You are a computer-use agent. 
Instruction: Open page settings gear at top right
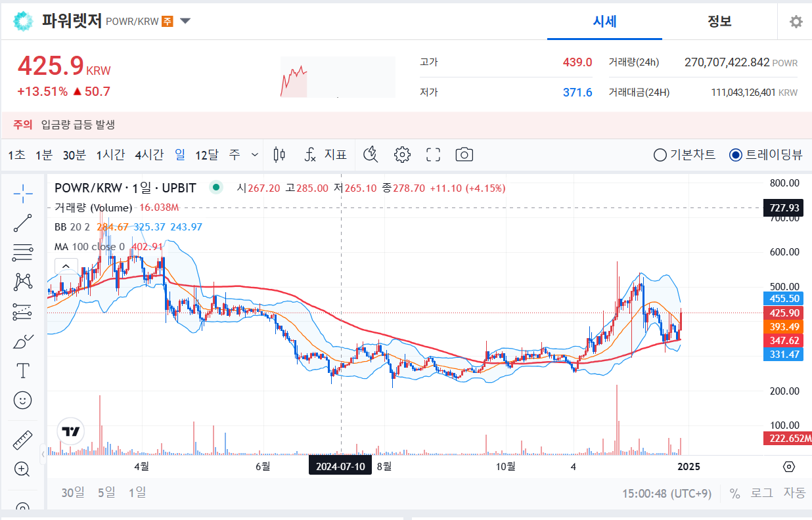coord(796,22)
